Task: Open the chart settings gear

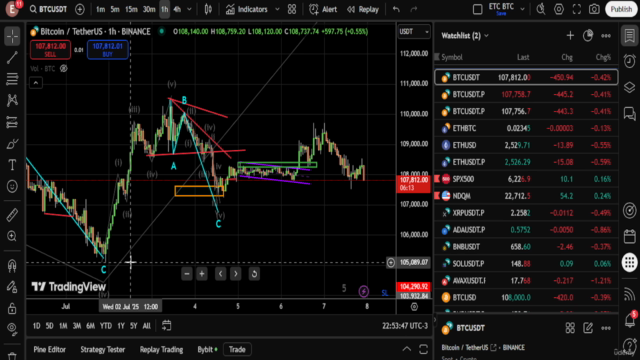Action: (559, 9)
